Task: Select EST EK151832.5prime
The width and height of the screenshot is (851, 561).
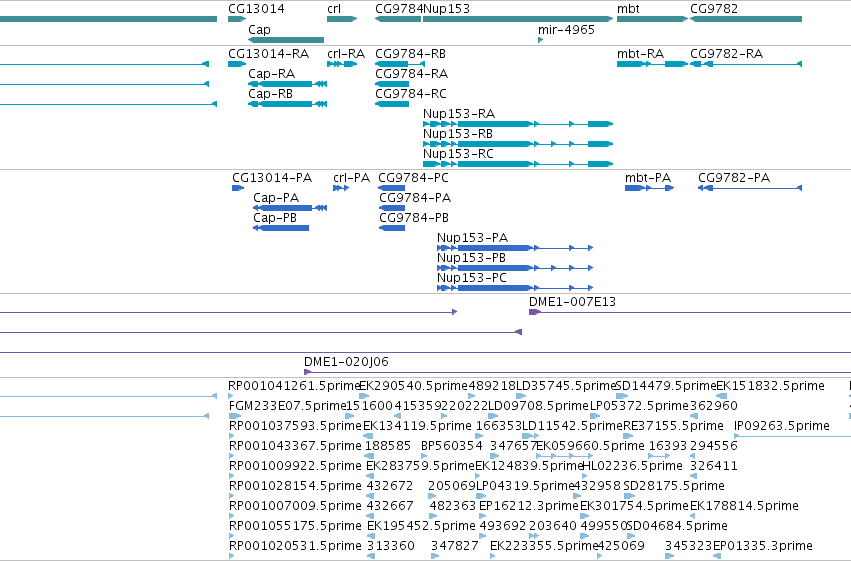Action: click(771, 386)
